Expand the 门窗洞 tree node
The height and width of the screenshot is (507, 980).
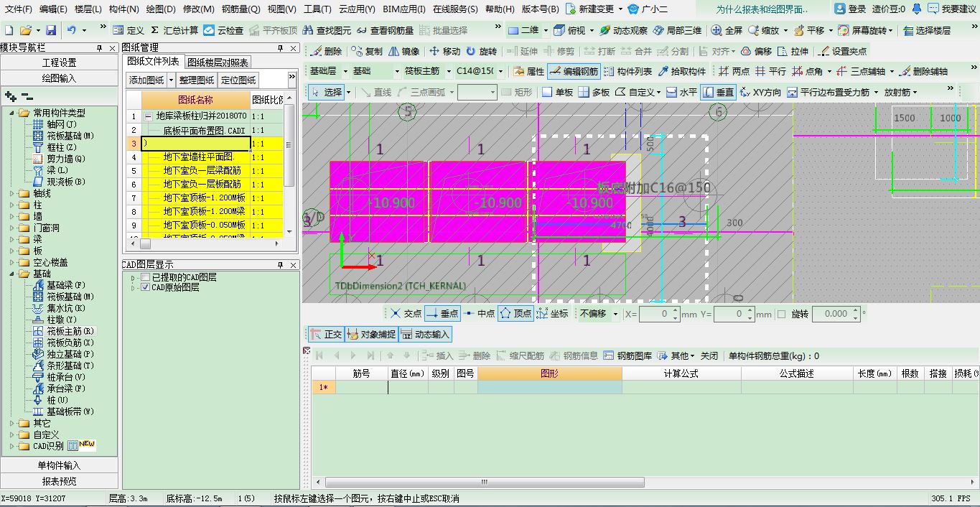11,228
